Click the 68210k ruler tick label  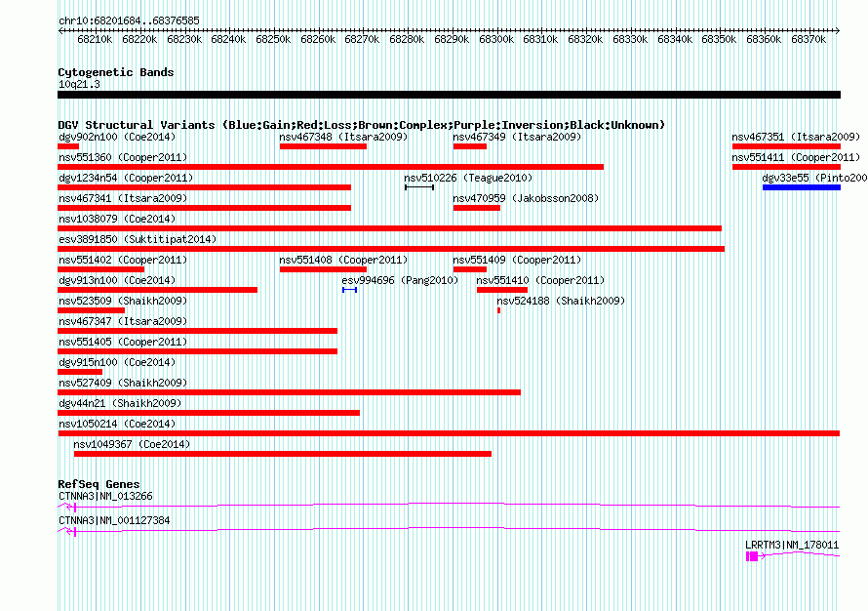(x=95, y=40)
